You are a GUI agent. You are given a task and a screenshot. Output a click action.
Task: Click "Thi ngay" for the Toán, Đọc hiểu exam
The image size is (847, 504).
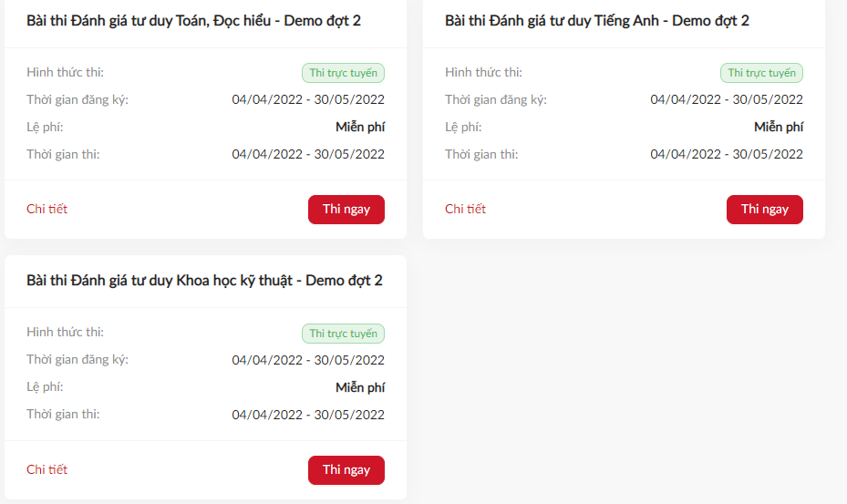pos(346,209)
